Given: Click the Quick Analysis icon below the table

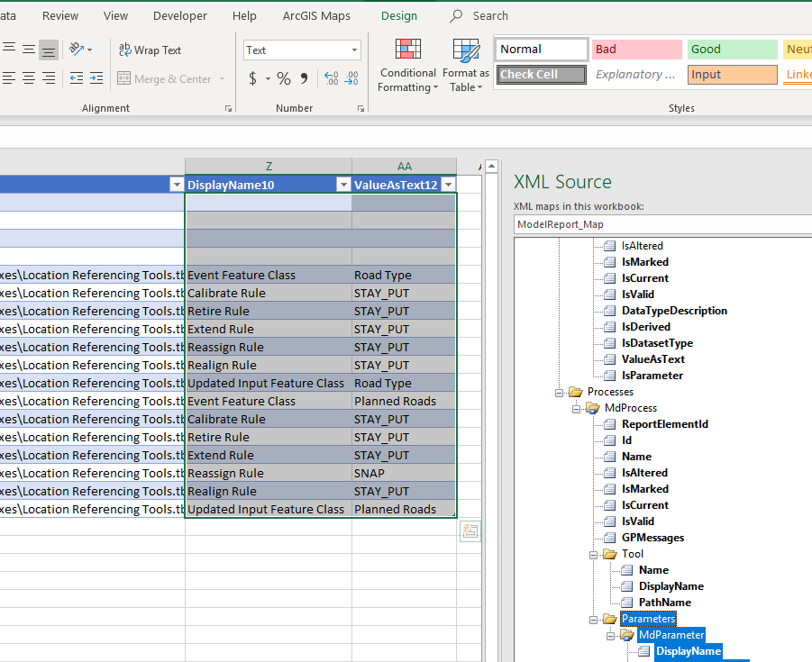Looking at the screenshot, I should tap(470, 531).
